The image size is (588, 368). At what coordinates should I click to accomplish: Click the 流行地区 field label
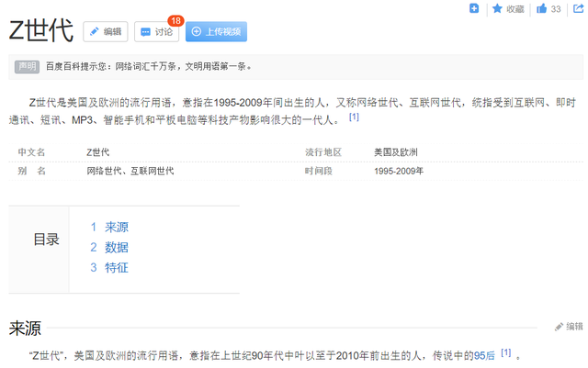pyautogui.click(x=323, y=152)
